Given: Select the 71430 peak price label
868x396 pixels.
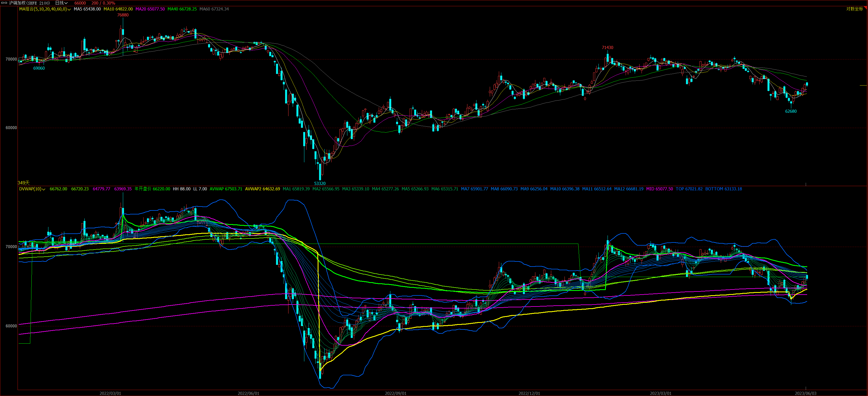Looking at the screenshot, I should (x=608, y=48).
